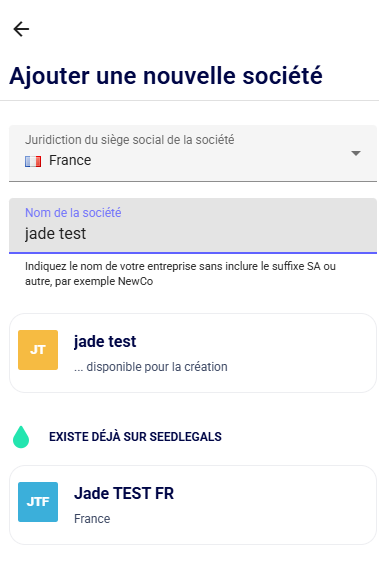The height and width of the screenshot is (570, 379).
Task: Click the blue JTF company avatar
Action: click(x=38, y=502)
